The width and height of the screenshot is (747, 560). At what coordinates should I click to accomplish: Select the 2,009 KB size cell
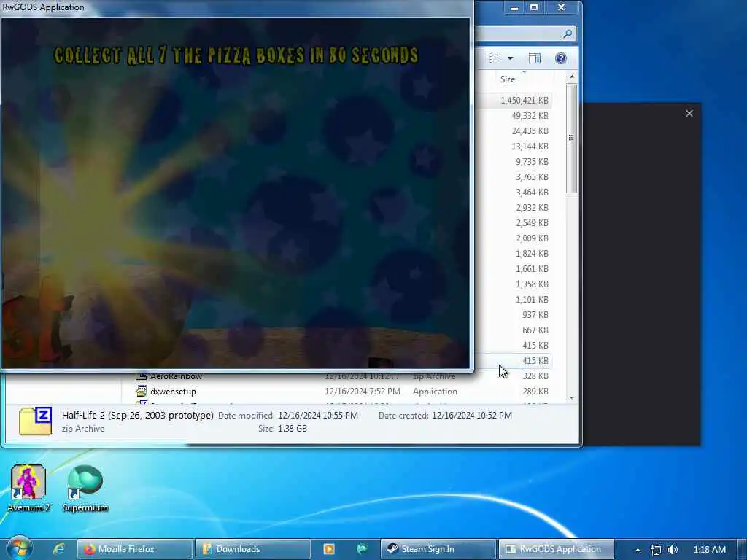pos(532,238)
